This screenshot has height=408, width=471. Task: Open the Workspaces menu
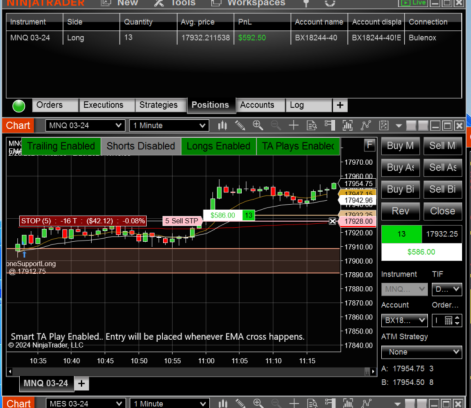[249, 3]
